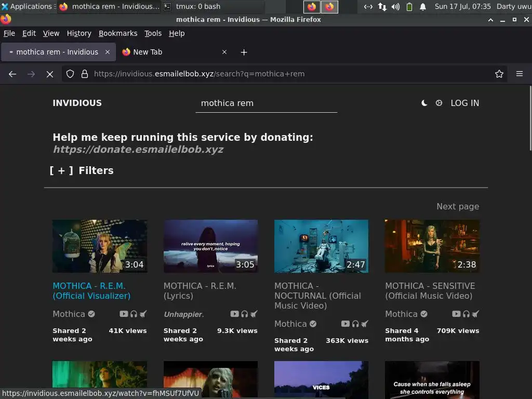Close the mothica rem - Invidious tab
The image size is (532, 399).
click(108, 52)
